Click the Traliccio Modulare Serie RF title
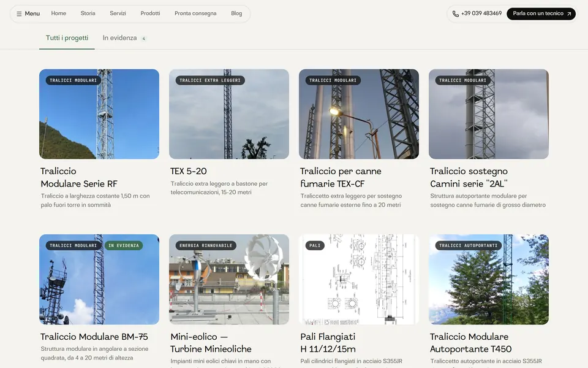588x368 pixels. pos(79,177)
